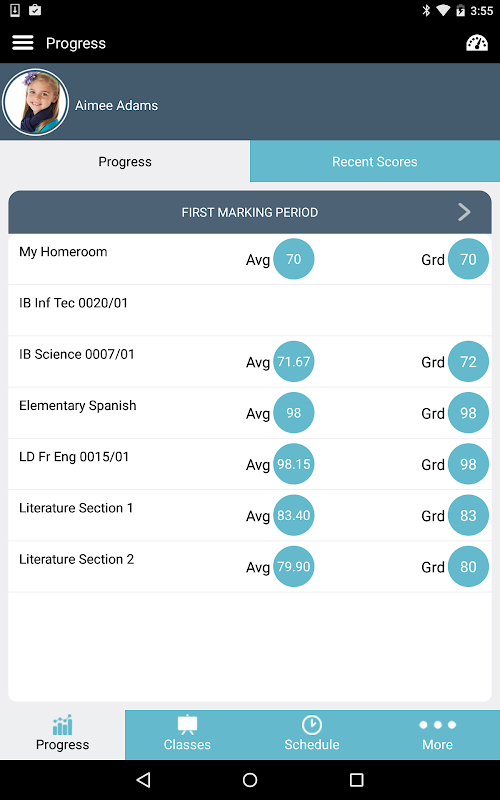Image resolution: width=500 pixels, height=800 pixels.
Task: Tap the Android back button
Action: pos(144,780)
